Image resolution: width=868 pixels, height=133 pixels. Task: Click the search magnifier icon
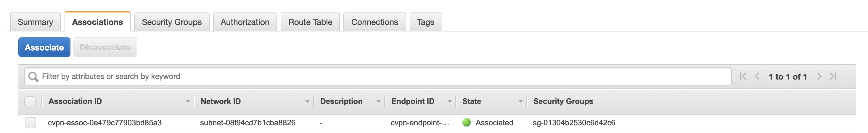click(x=33, y=77)
